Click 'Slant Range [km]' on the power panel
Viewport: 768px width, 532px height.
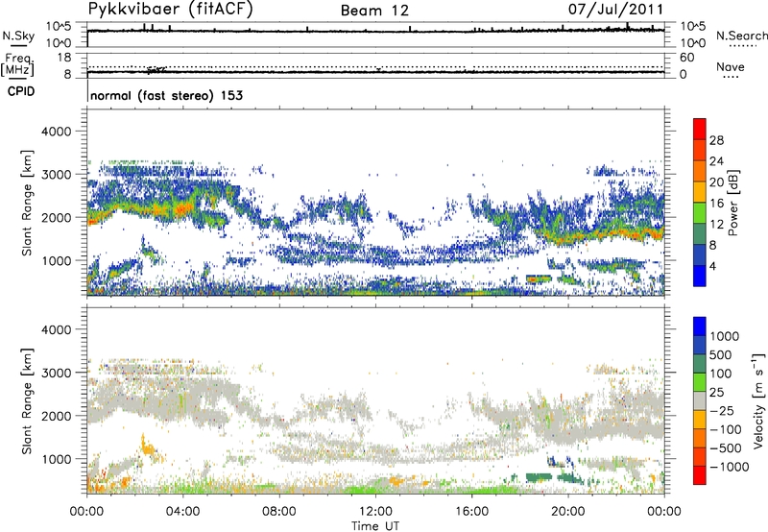pos(27,203)
